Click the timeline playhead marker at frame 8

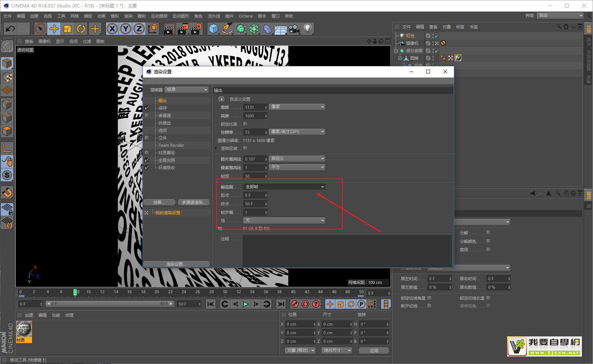pyautogui.click(x=75, y=292)
